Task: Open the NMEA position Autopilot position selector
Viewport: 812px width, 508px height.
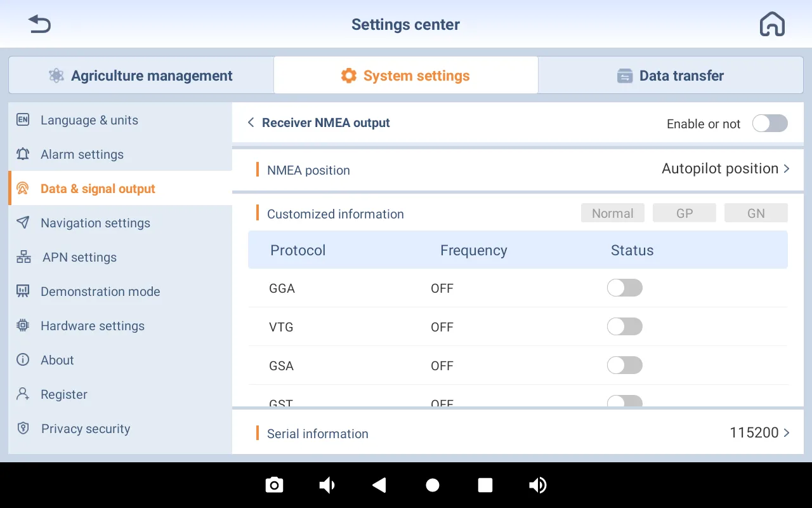Action: [x=725, y=169]
